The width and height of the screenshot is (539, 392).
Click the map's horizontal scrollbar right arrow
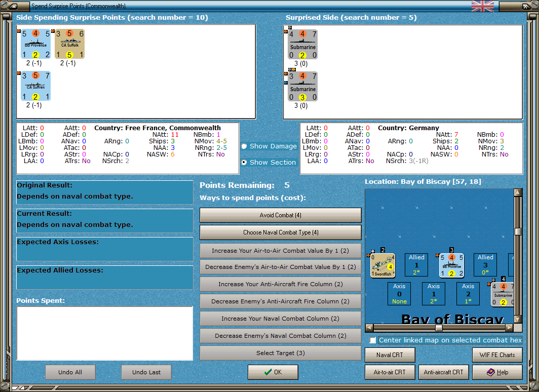pos(510,328)
